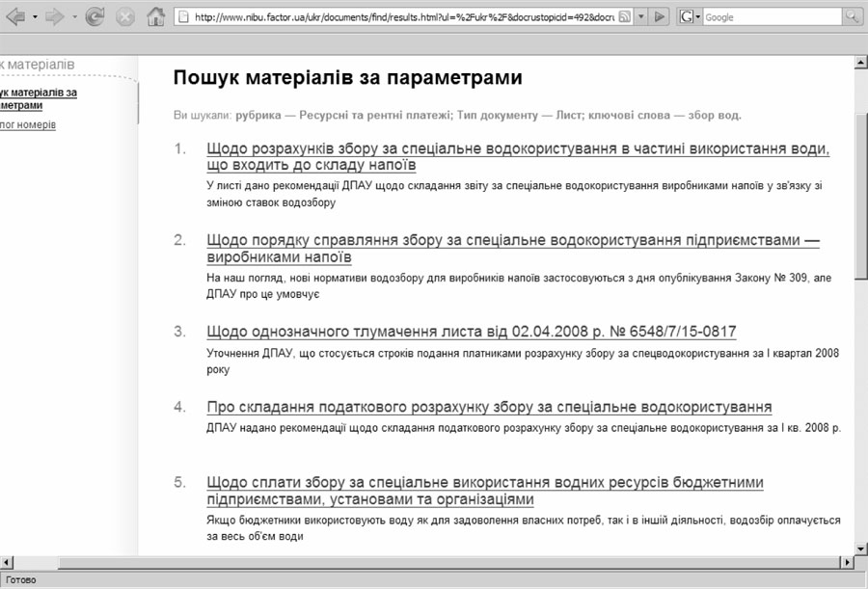The width and height of the screenshot is (868, 589).
Task: Open result 4 'Про складання податкового розрахунку'
Action: point(489,407)
